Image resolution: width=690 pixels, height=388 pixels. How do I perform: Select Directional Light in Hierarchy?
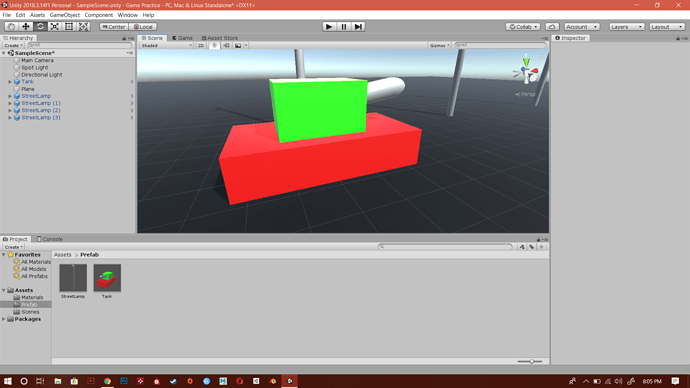(x=42, y=75)
